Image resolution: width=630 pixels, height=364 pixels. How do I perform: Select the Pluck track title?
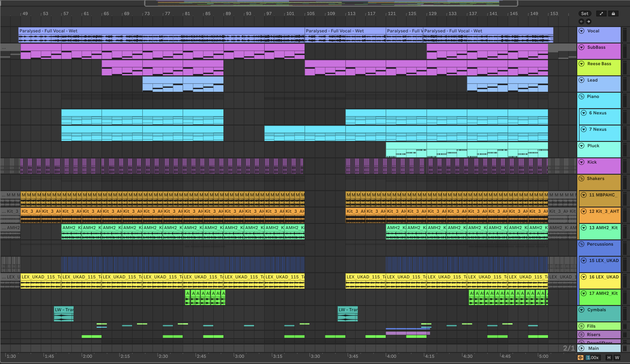(593, 146)
